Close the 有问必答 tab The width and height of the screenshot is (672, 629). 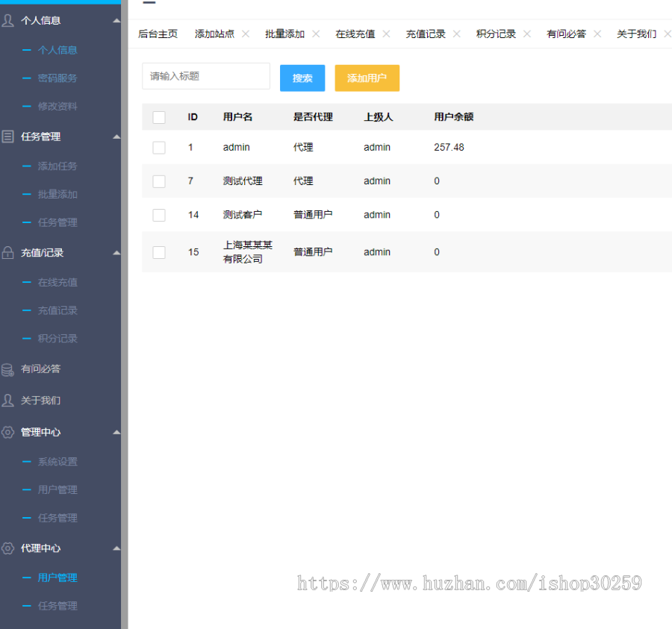click(x=597, y=34)
